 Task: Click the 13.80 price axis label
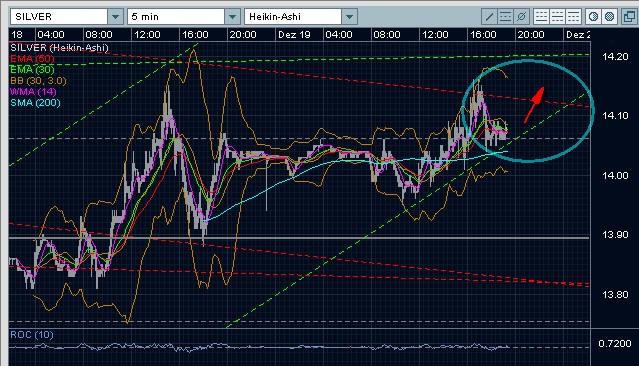pos(615,295)
